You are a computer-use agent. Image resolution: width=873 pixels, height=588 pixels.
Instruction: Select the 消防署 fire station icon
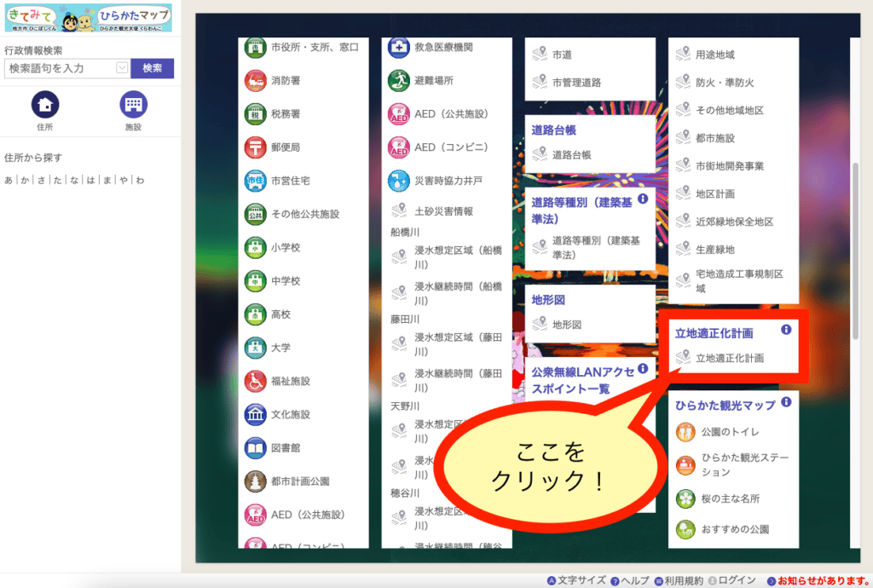click(255, 80)
